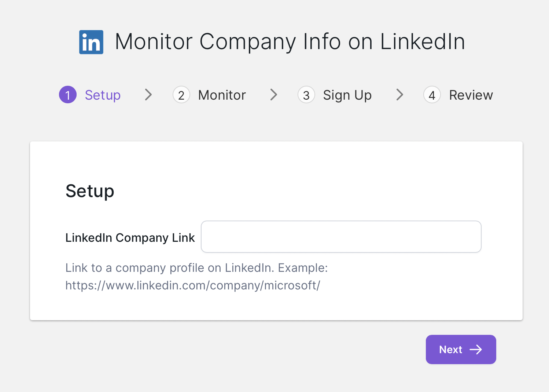The width and height of the screenshot is (549, 392).
Task: Click the step 4 number circle
Action: pyautogui.click(x=432, y=95)
